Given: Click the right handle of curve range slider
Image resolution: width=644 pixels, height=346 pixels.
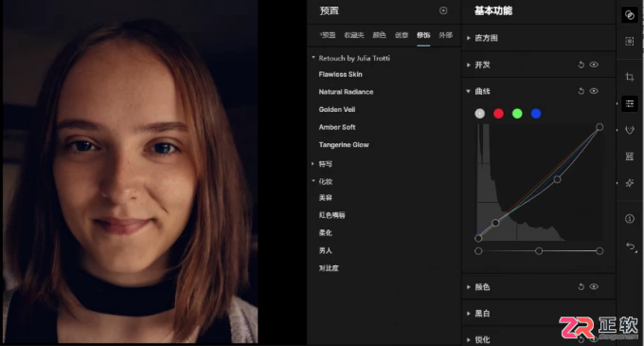Looking at the screenshot, I should coord(599,250).
